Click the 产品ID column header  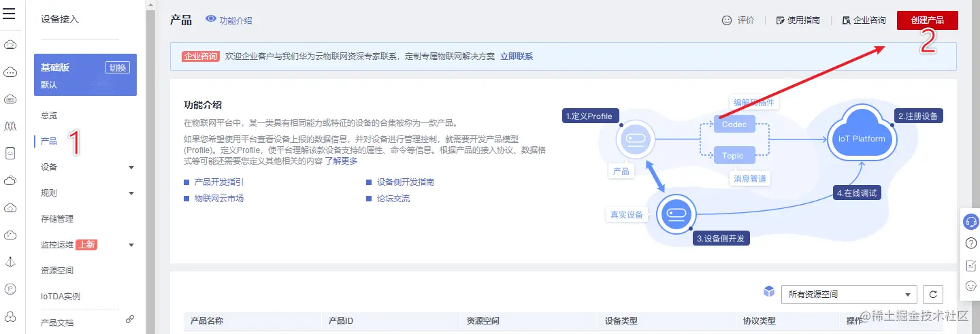(340, 320)
